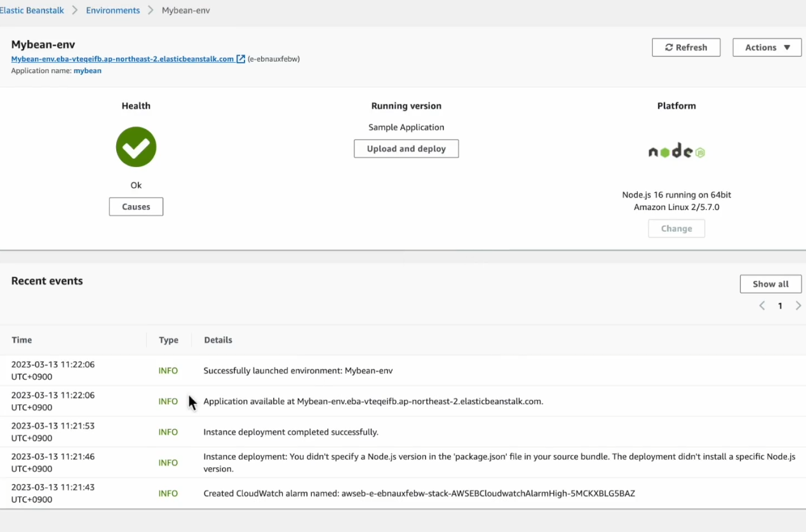Select the 'Application available at Mybean-env' event details
This screenshot has width=806, height=532.
(x=373, y=401)
